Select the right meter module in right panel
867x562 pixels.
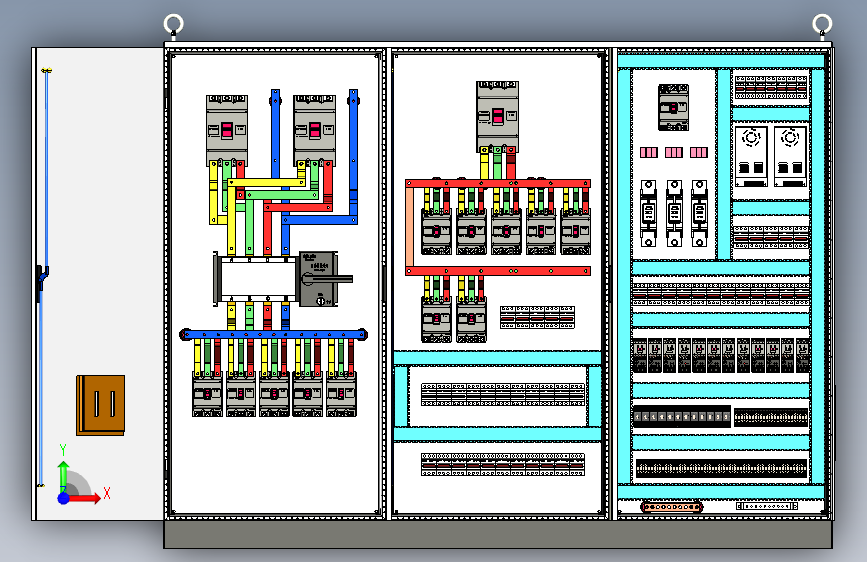click(790, 157)
